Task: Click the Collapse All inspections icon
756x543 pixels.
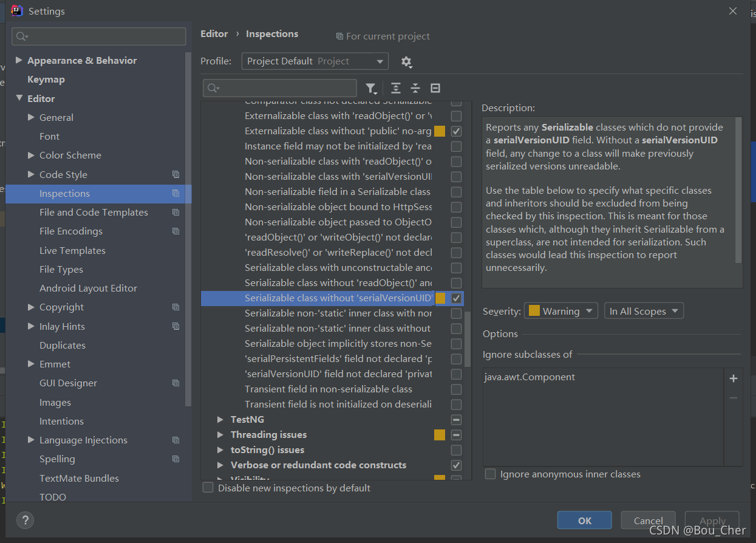Action: pyautogui.click(x=415, y=88)
